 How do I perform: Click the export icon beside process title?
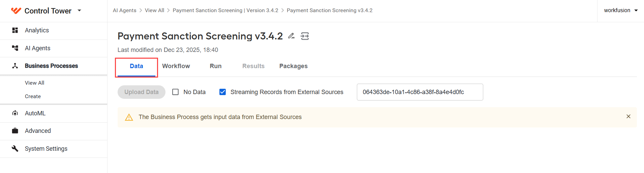click(305, 36)
